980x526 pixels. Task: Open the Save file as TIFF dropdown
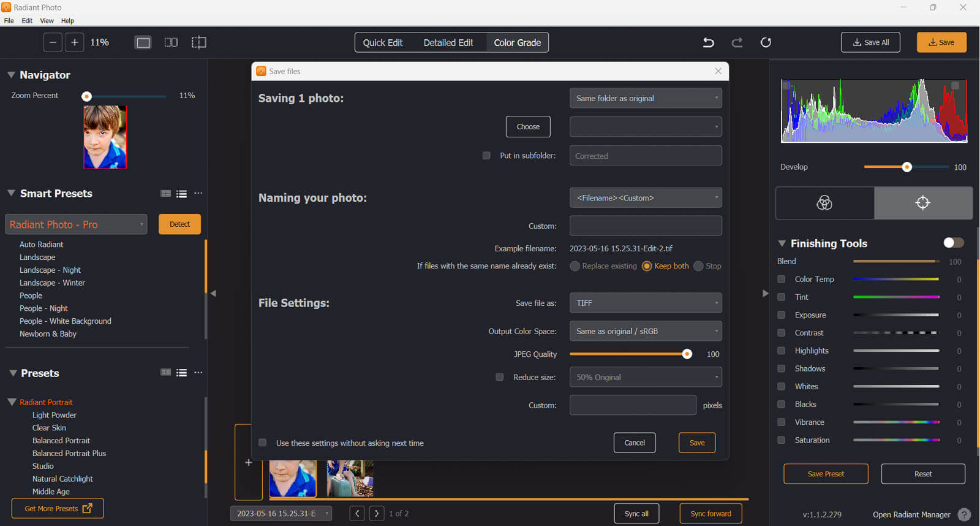[646, 303]
